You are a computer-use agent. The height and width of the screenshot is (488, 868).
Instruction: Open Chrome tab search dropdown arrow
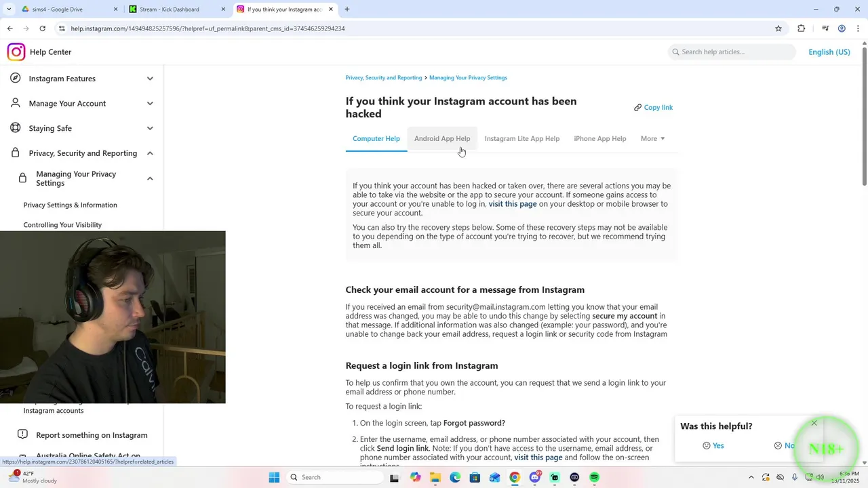(x=9, y=9)
